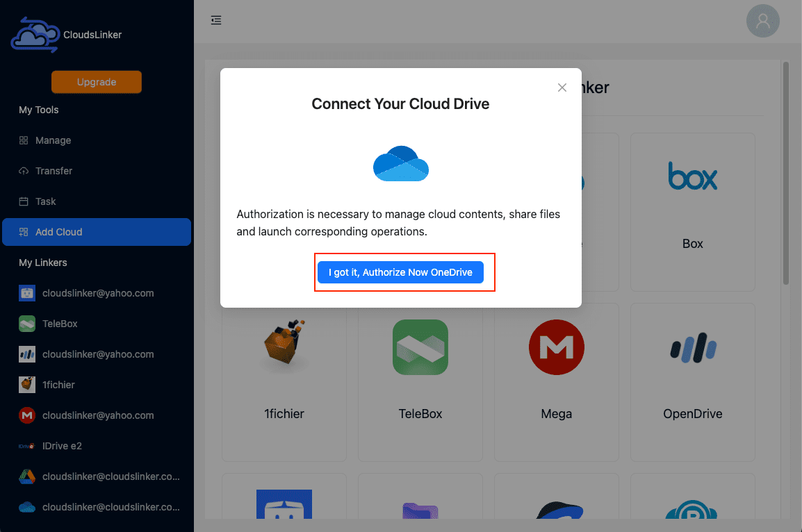Click the Add Cloud sidebar icon

24,232
